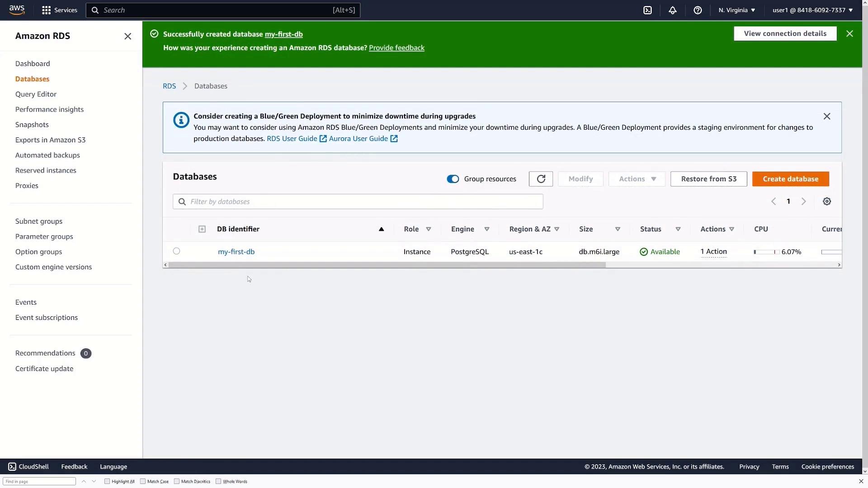The width and height of the screenshot is (868, 488).
Task: Open table preferences gear icon
Action: [x=827, y=202]
